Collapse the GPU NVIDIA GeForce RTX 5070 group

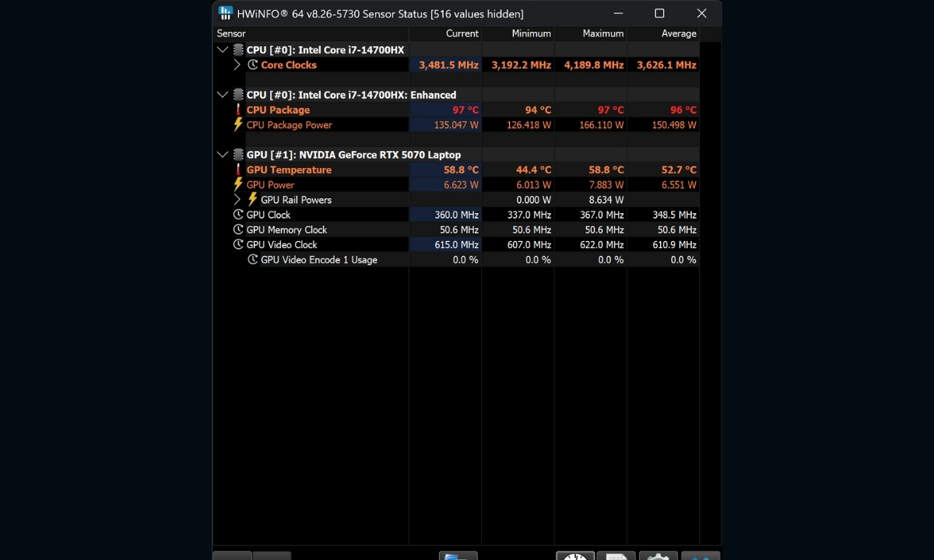(223, 155)
